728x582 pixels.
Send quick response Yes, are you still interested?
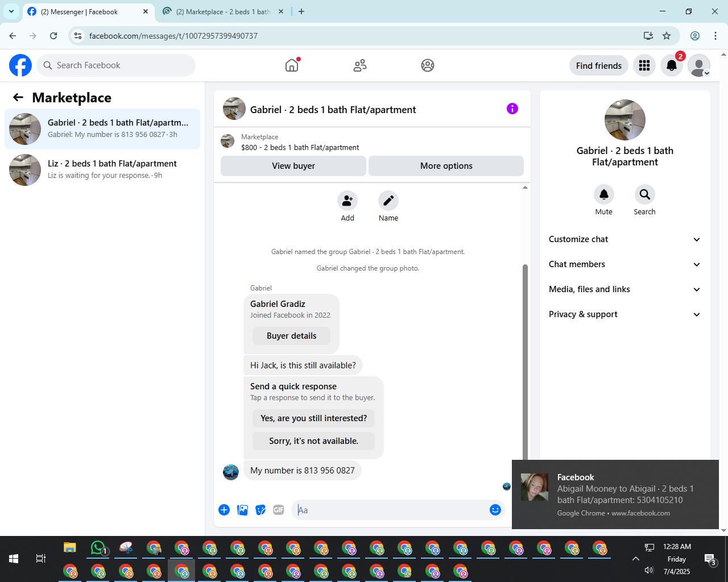314,418
